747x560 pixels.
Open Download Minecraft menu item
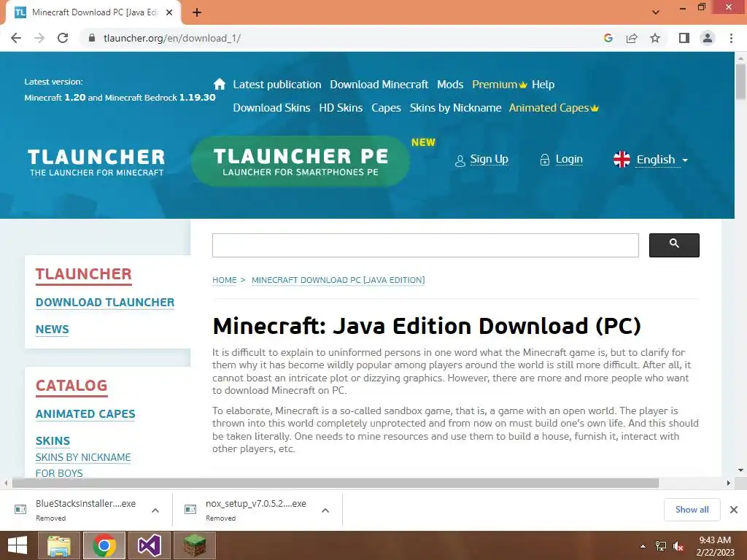tap(379, 85)
